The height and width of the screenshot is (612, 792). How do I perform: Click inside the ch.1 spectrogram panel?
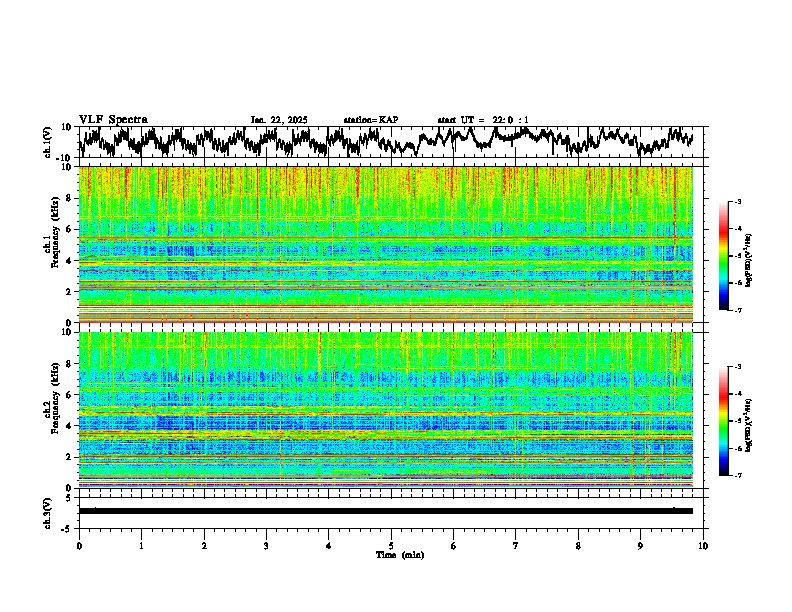tap(385, 244)
